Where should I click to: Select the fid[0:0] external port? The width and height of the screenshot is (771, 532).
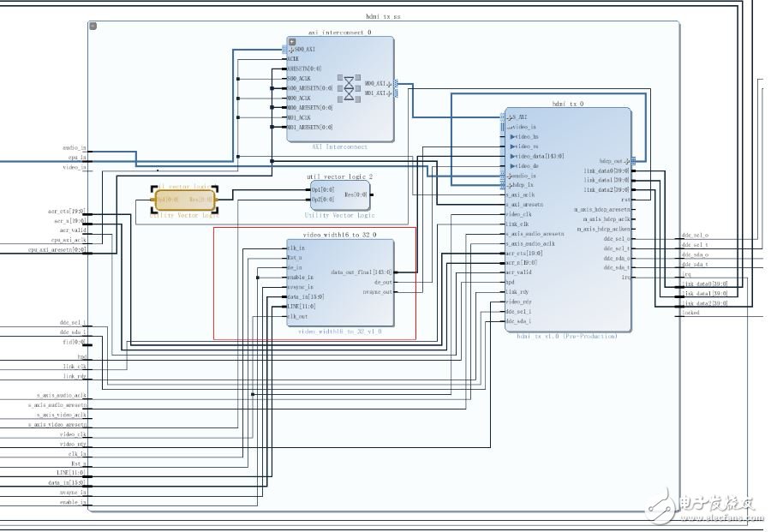[75, 342]
